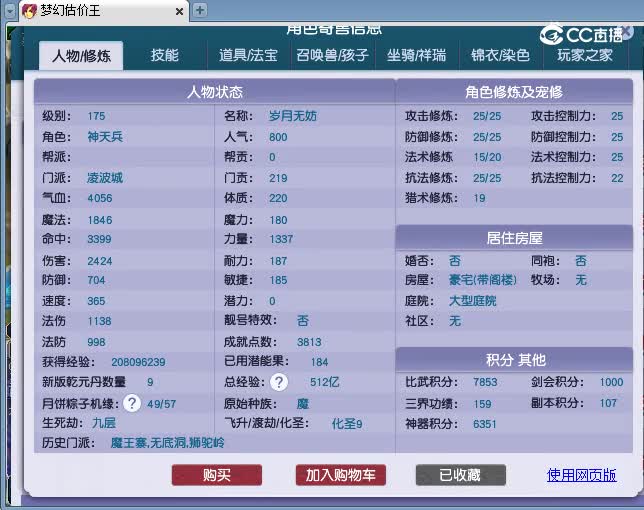Click the 角色 value 神天兵
The image size is (644, 510).
(105, 137)
